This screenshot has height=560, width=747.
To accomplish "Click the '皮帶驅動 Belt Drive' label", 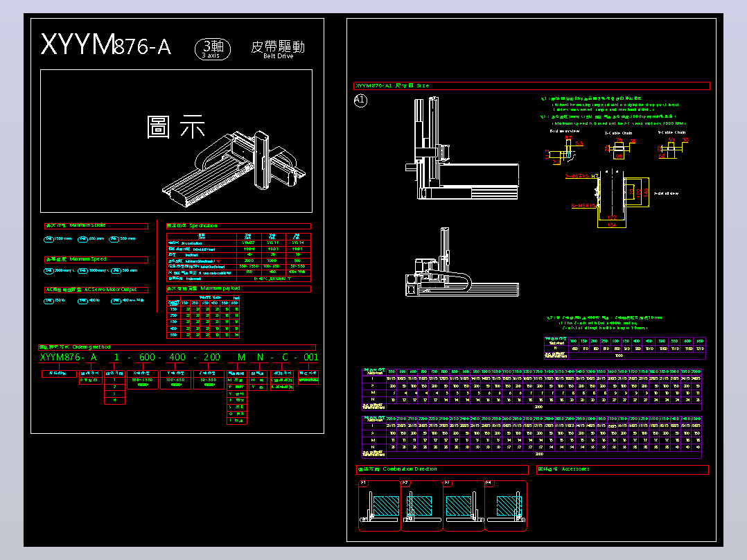I will point(278,50).
